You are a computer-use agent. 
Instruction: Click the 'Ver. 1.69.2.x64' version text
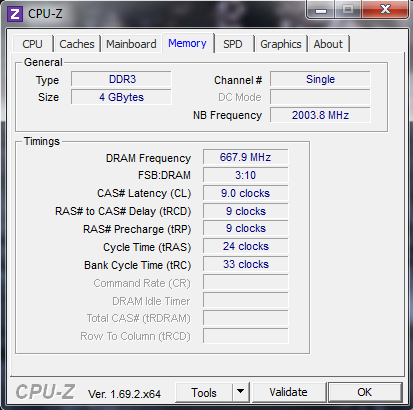(x=124, y=394)
